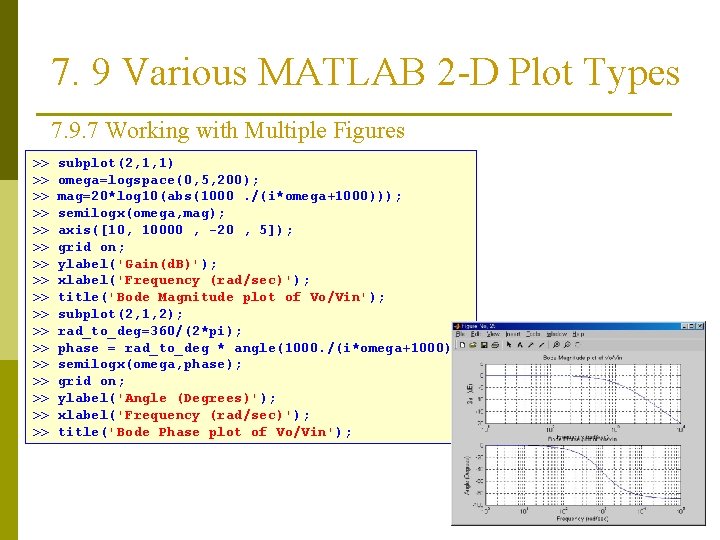Open the Tools menu in the figure window
Image resolution: width=720 pixels, height=540 pixels.
(533, 334)
